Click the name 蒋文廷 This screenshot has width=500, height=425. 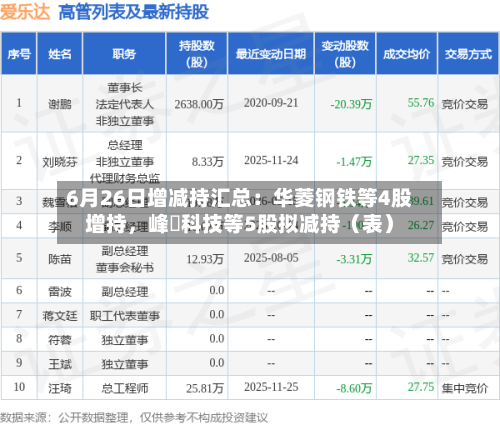tap(60, 316)
